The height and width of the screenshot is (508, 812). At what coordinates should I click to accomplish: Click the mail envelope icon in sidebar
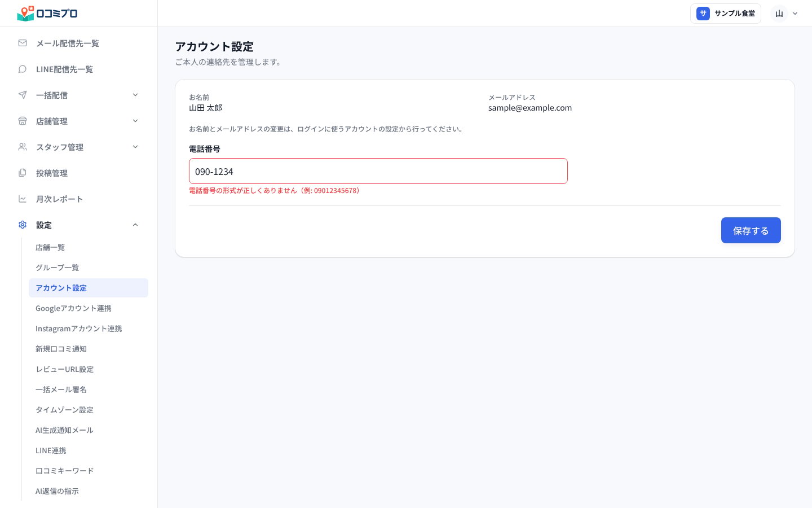23,43
